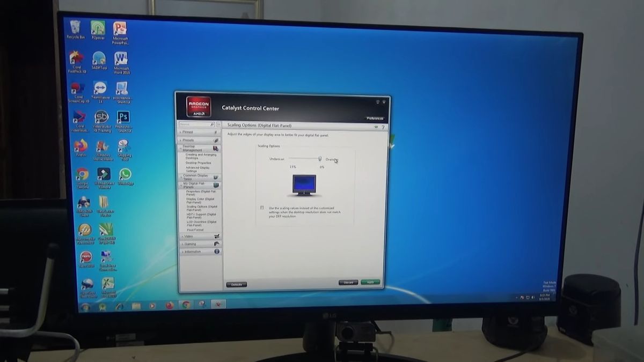This screenshot has height=362, width=644.
Task: Open the Recycle Bin desktop icon
Action: tap(75, 29)
